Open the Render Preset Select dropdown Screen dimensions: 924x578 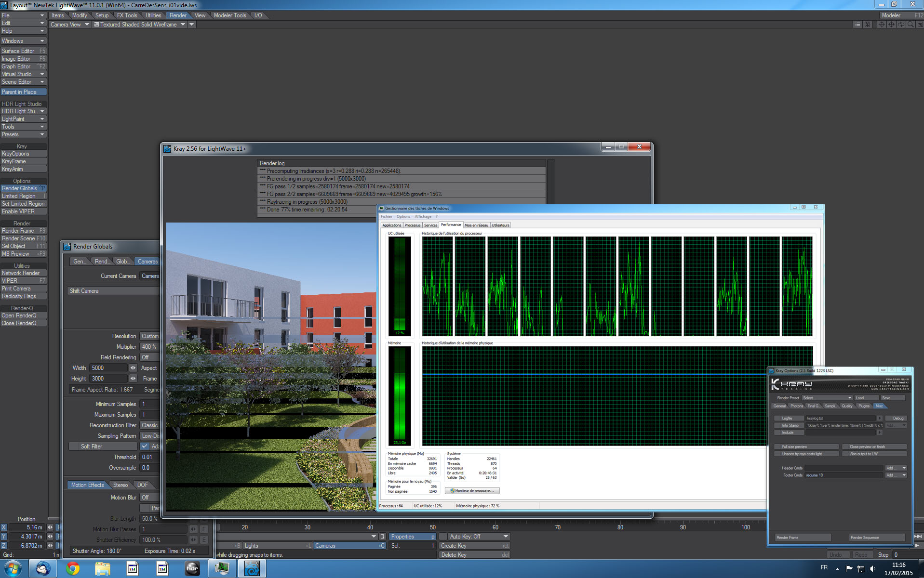tap(827, 398)
